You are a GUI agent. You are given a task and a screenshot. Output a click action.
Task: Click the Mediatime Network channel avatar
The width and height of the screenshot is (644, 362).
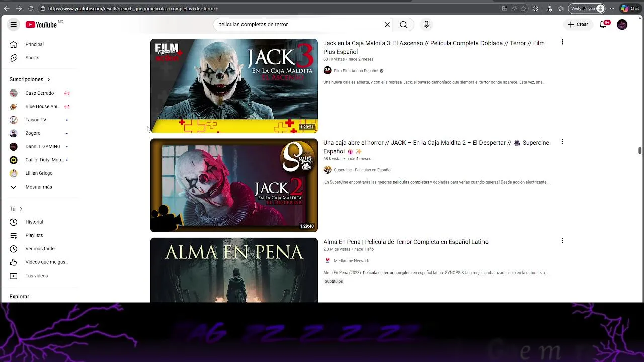coord(327,261)
